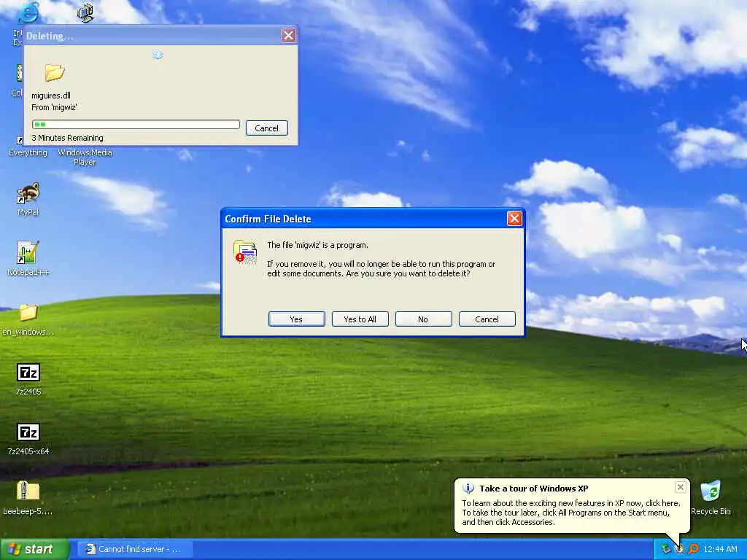Choose Yes to All in Confirm File Delete
The height and width of the screenshot is (560, 747).
[x=360, y=319]
